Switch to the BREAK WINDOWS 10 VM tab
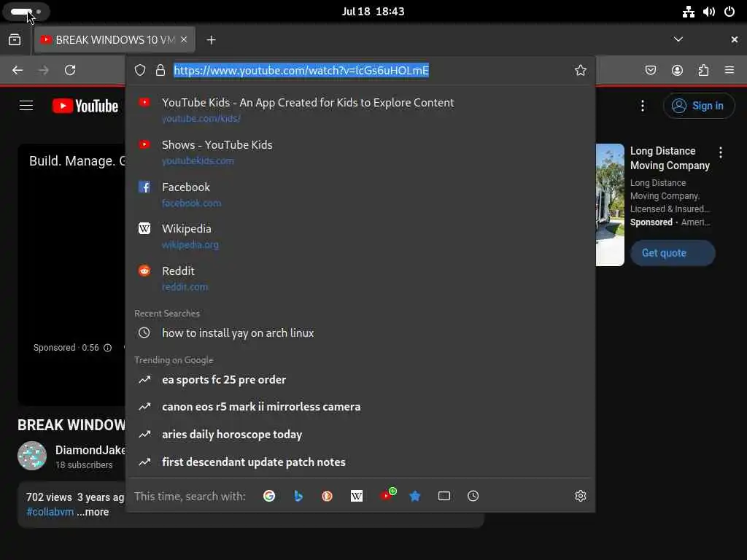The width and height of the screenshot is (747, 560). (115, 40)
